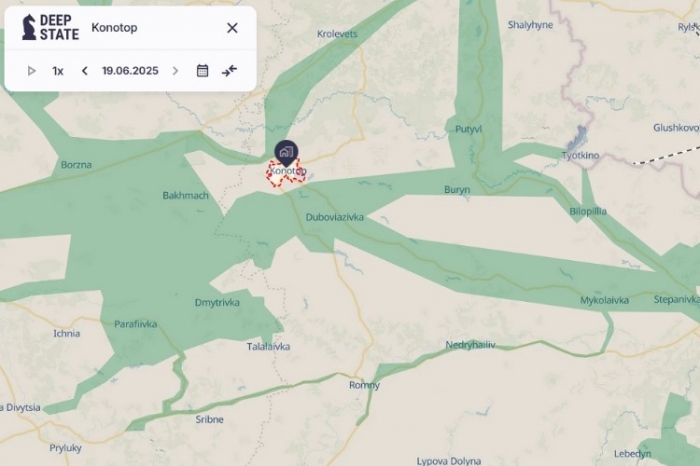Close the Konotop info panel
The height and width of the screenshot is (466, 700).
point(232,28)
